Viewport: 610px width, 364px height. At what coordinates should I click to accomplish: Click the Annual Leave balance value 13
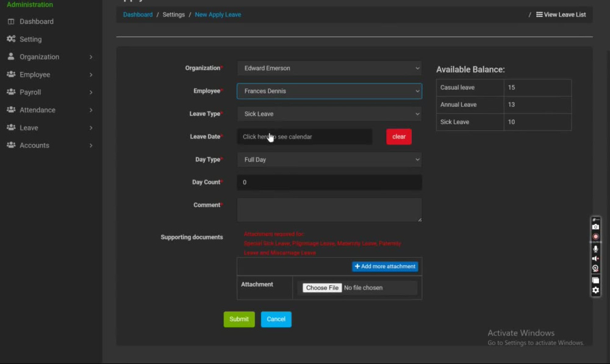[511, 105]
